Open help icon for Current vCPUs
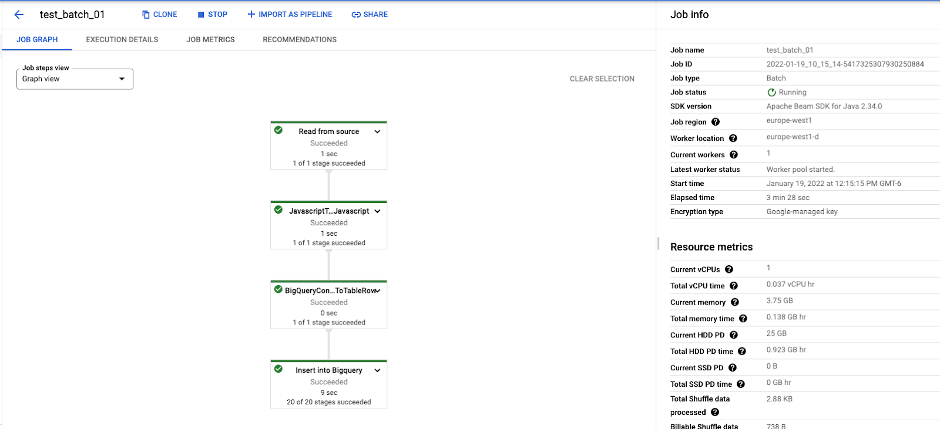This screenshot has width=941, height=429. [729, 269]
